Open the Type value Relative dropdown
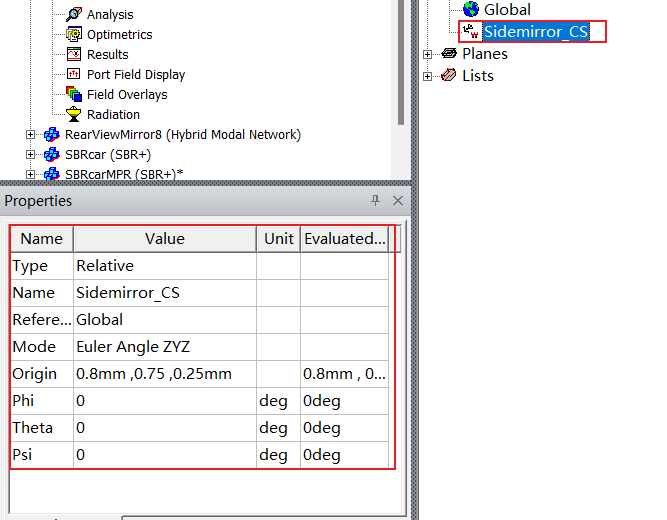The width and height of the screenshot is (667, 520). pyautogui.click(x=165, y=266)
